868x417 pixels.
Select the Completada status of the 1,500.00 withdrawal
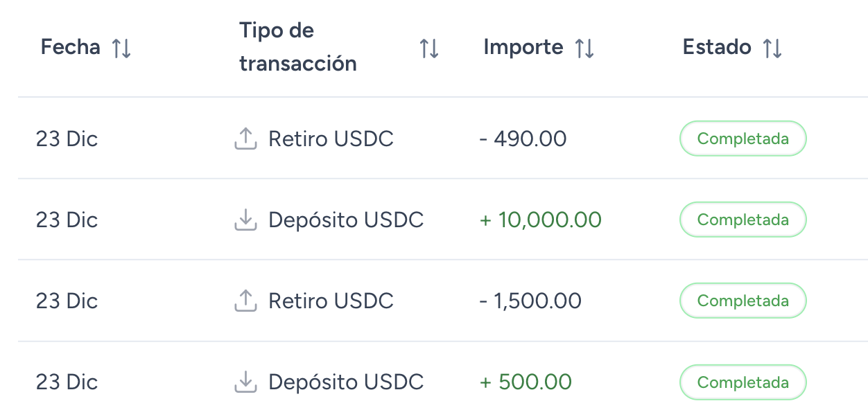point(743,300)
